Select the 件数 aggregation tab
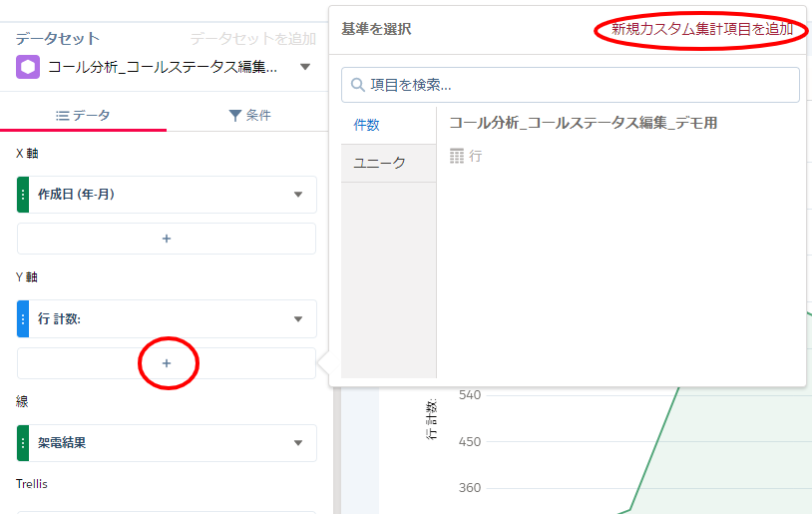The width and height of the screenshot is (812, 514). point(368,125)
